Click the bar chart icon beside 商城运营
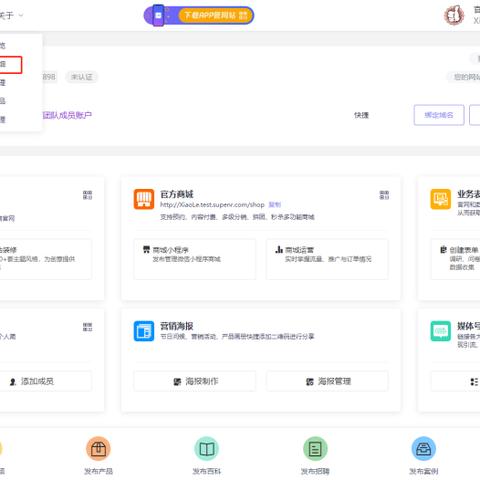This screenshot has width=480, height=480. [279, 249]
